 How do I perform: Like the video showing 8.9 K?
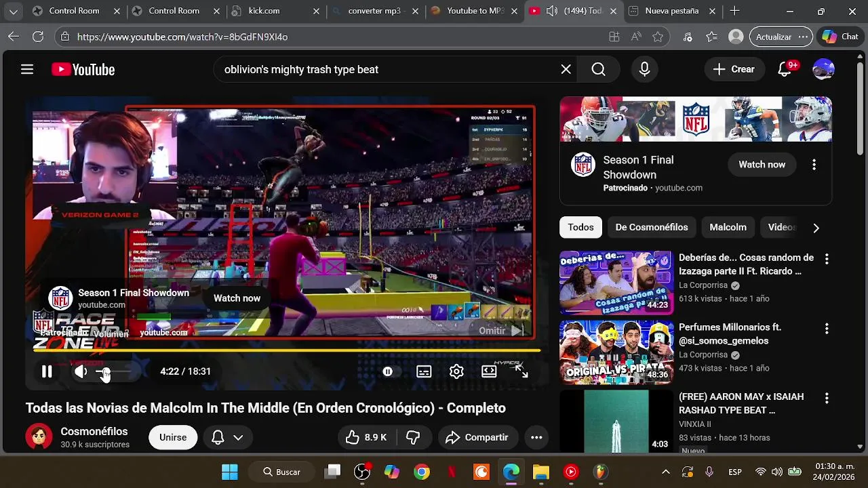pos(366,437)
